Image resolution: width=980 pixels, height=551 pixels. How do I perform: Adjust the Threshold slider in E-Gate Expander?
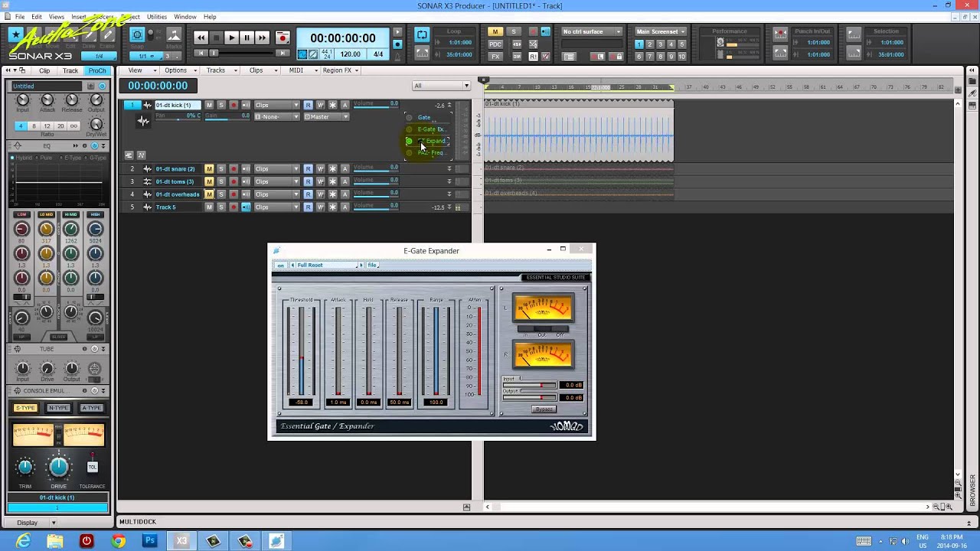[302, 350]
